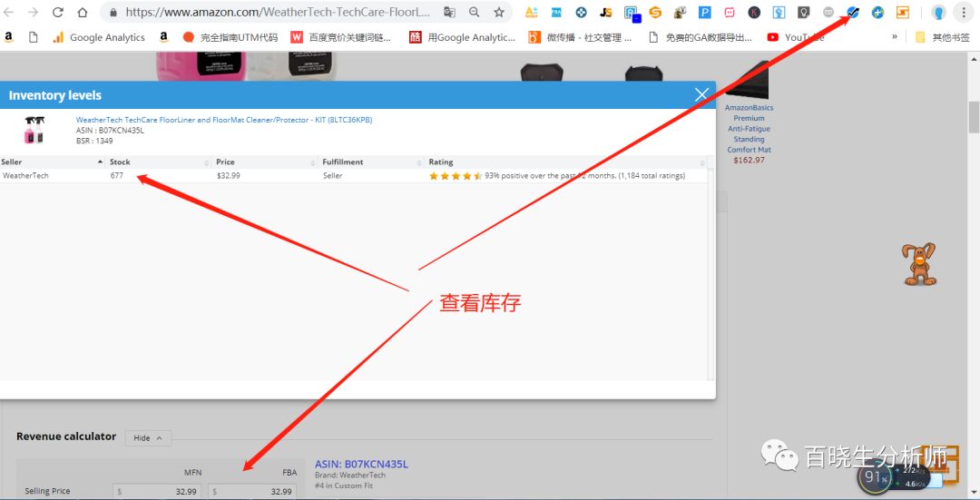Open the pink square face extension icon

click(x=730, y=12)
